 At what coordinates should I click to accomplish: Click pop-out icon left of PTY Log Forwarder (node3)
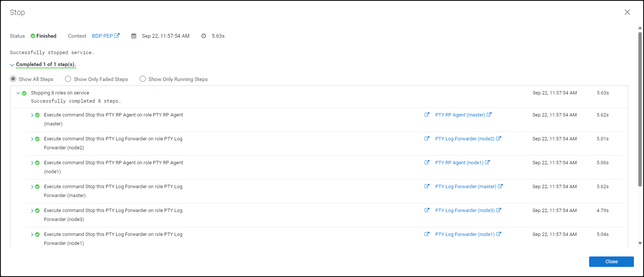(x=427, y=210)
